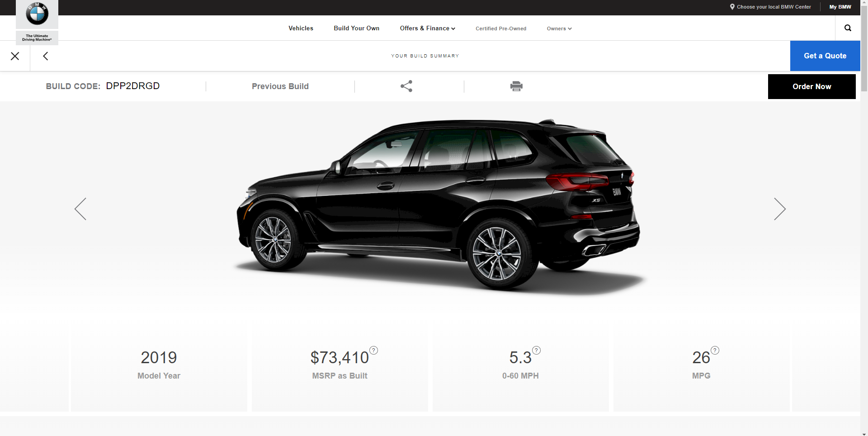This screenshot has width=868, height=436.
Task: Click the Order Now button
Action: coord(811,86)
